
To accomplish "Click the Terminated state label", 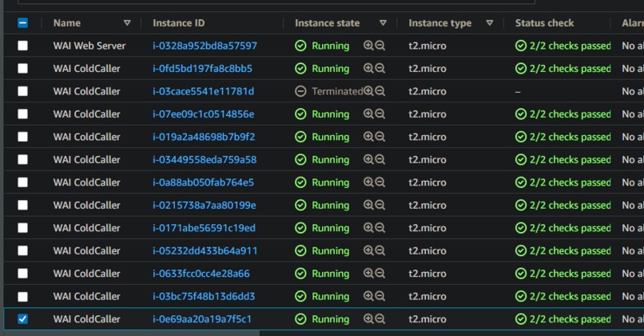I will click(337, 91).
